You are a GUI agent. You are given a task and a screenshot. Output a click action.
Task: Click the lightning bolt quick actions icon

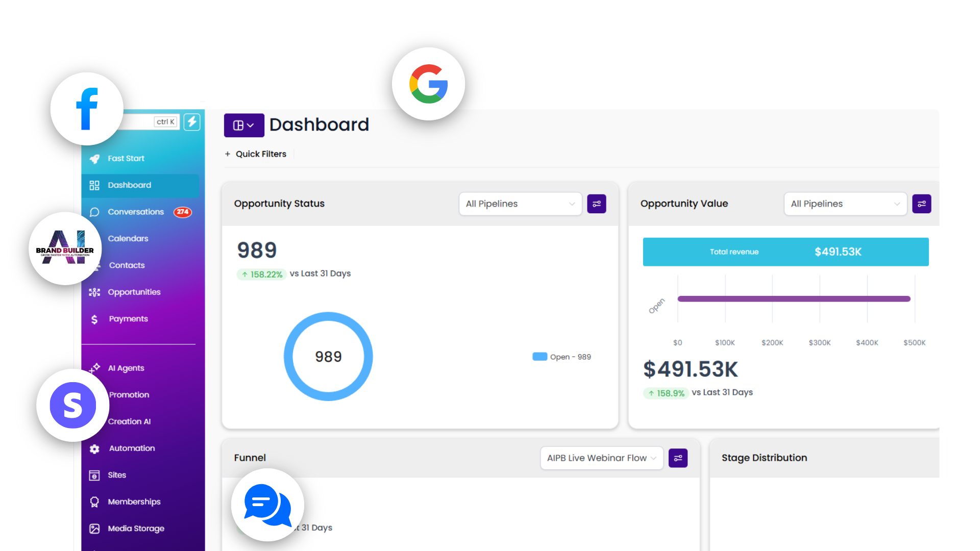click(x=192, y=121)
